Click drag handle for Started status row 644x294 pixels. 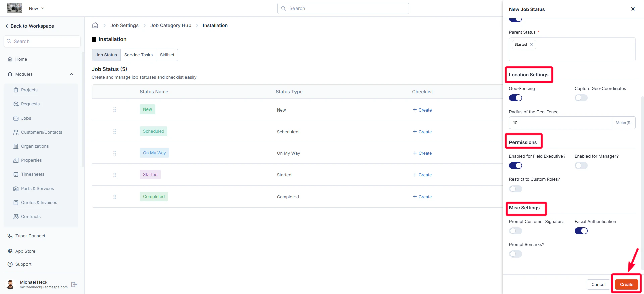pyautogui.click(x=115, y=175)
